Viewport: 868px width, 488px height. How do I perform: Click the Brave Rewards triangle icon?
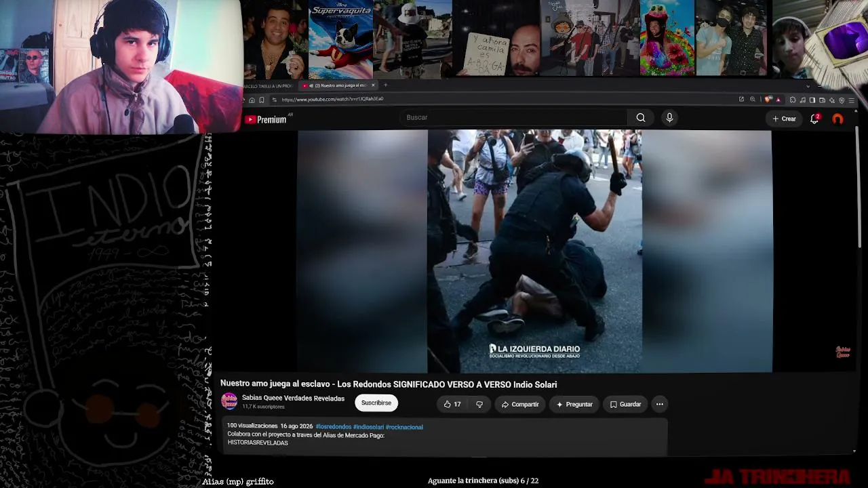click(778, 100)
